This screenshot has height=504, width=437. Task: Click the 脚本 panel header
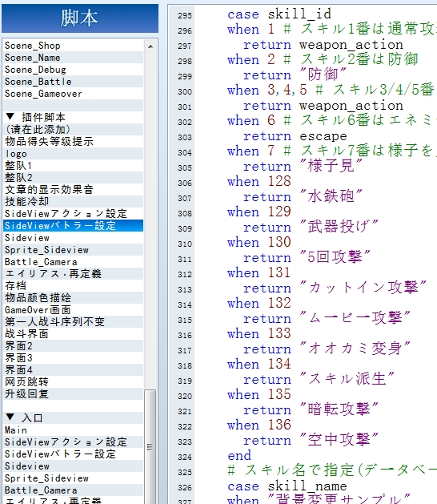[80, 18]
